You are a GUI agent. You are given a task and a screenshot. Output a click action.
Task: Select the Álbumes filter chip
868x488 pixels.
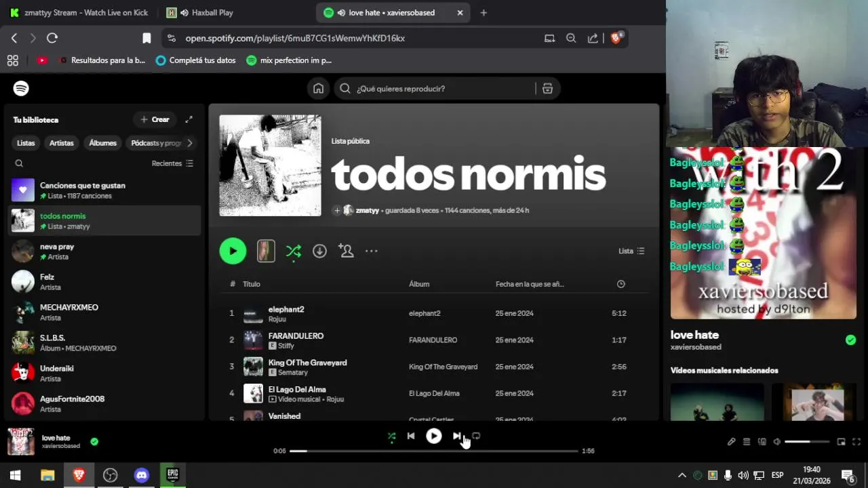point(103,143)
